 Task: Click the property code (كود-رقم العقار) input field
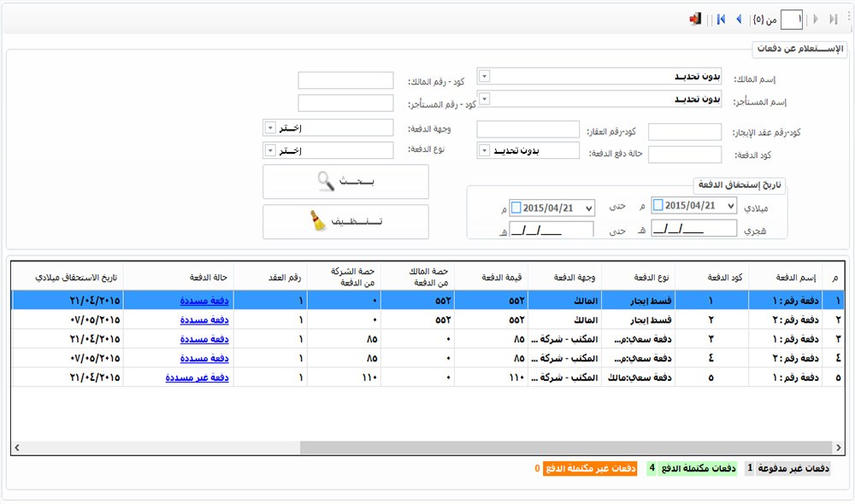coord(528,130)
